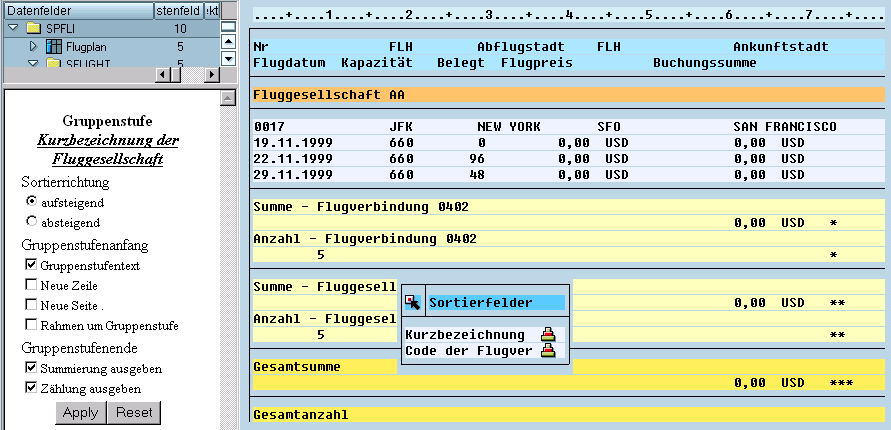
Task: Click the SPFLI folder icon
Action: coord(33,28)
